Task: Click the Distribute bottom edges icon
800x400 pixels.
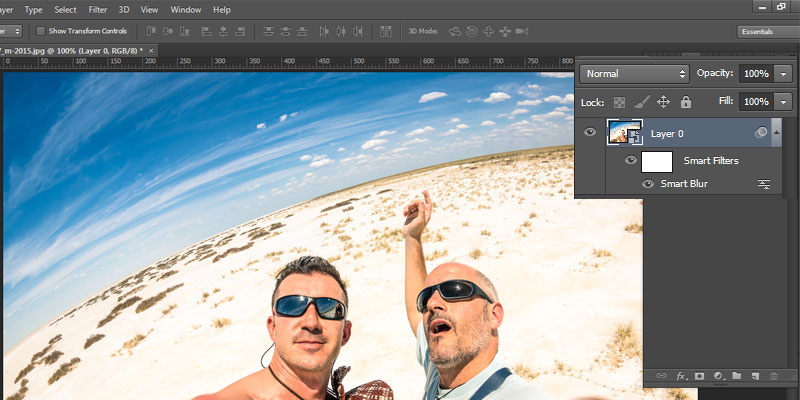Action: (x=303, y=31)
